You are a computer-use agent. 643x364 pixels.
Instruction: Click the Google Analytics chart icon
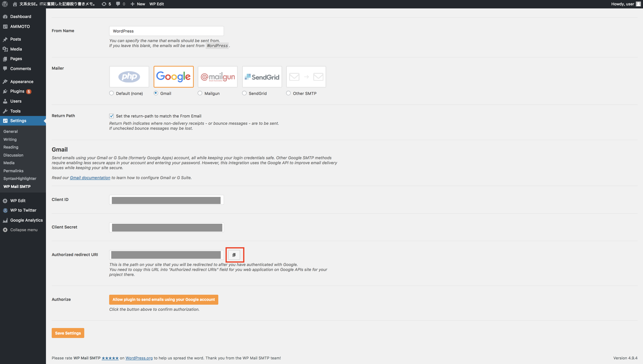5,220
